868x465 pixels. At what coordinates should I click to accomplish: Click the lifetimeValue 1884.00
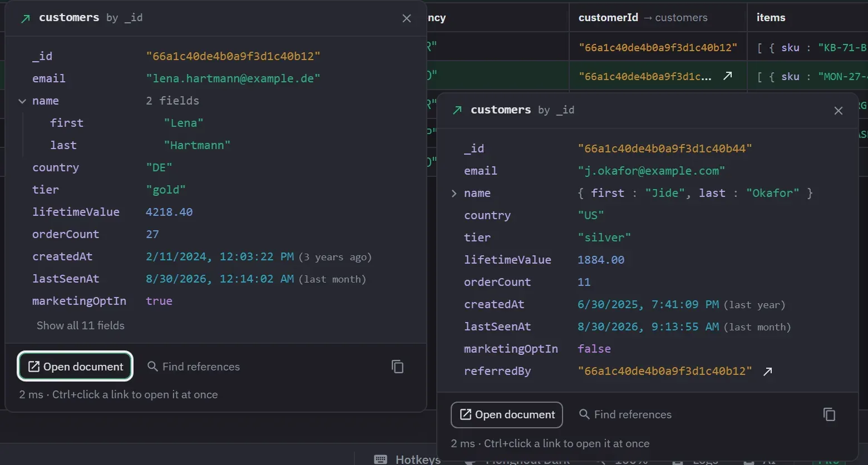click(601, 260)
